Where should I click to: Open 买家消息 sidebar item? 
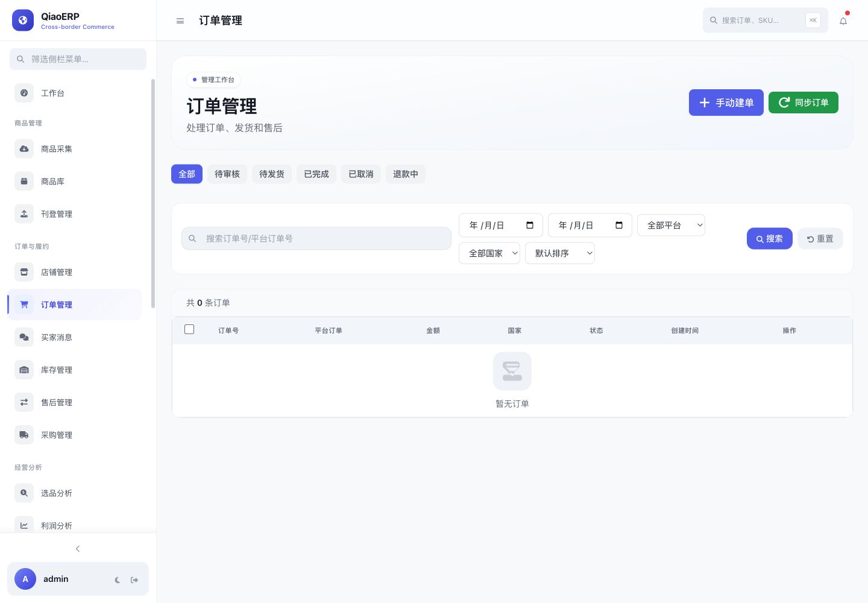pyautogui.click(x=75, y=337)
